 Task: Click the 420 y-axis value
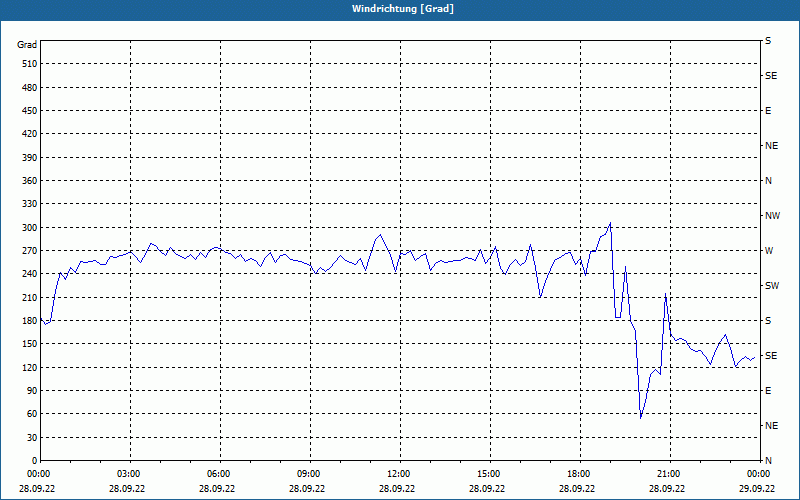coord(29,134)
